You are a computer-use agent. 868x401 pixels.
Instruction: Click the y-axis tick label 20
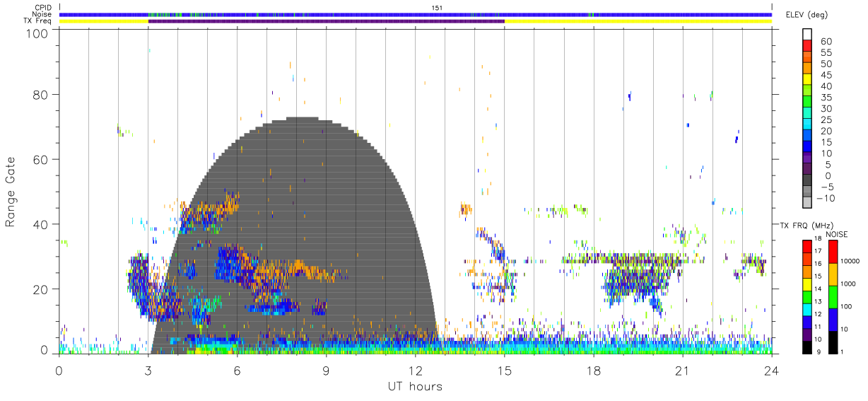tap(40, 289)
